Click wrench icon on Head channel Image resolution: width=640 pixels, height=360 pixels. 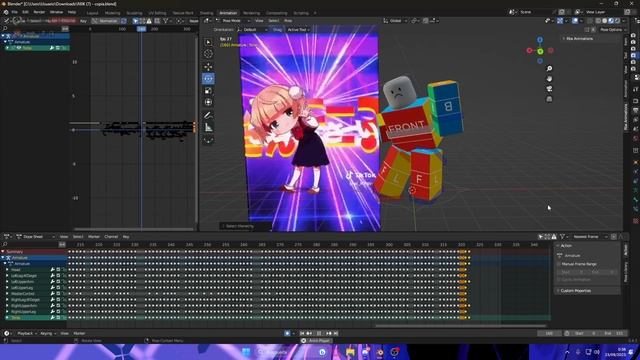tap(52, 270)
